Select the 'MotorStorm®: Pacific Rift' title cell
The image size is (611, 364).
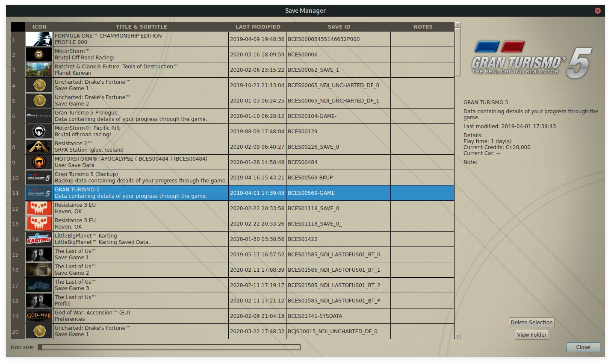pyautogui.click(x=141, y=132)
